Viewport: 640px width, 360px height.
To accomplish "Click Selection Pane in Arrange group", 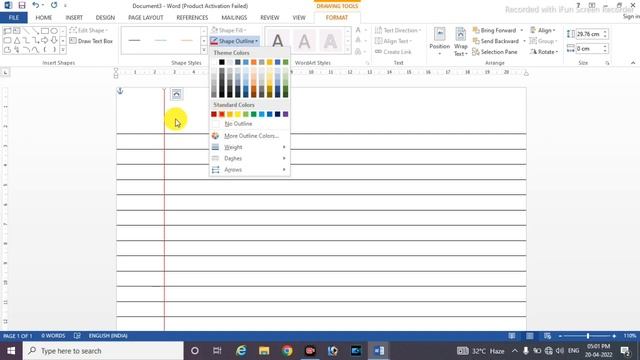I will [x=495, y=52].
